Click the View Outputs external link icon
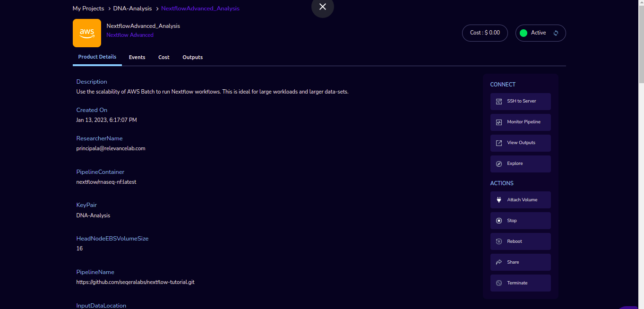 tap(498, 143)
